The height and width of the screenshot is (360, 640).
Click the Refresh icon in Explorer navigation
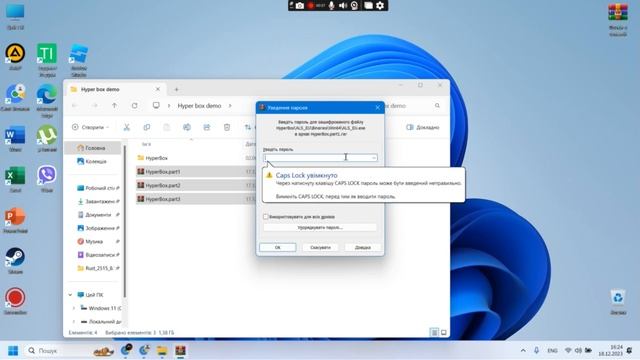point(134,106)
